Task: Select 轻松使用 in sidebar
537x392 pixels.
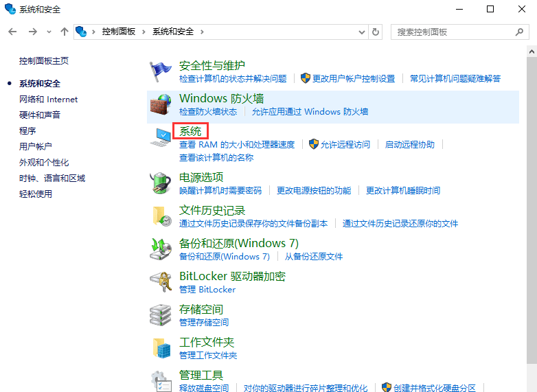Action: [36, 194]
